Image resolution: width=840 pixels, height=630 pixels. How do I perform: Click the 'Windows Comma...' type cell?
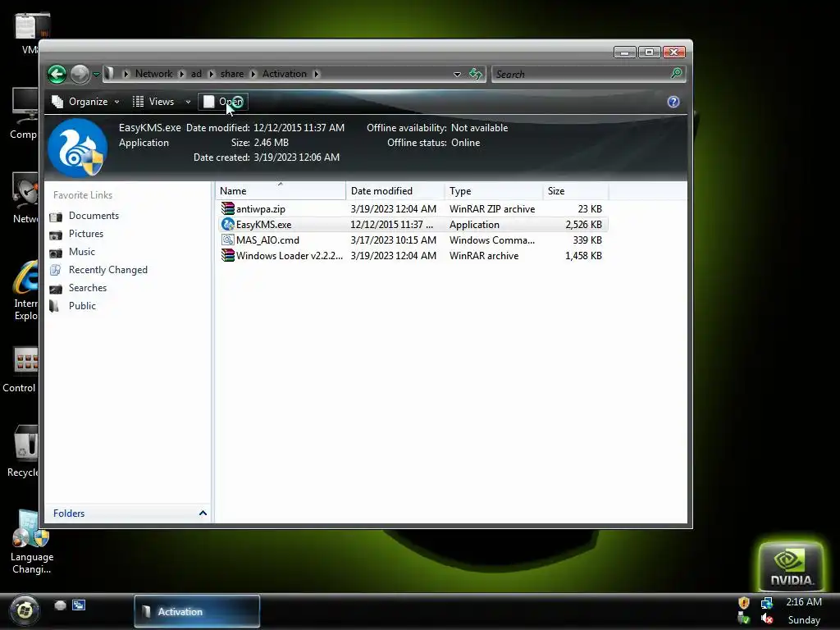[492, 240]
